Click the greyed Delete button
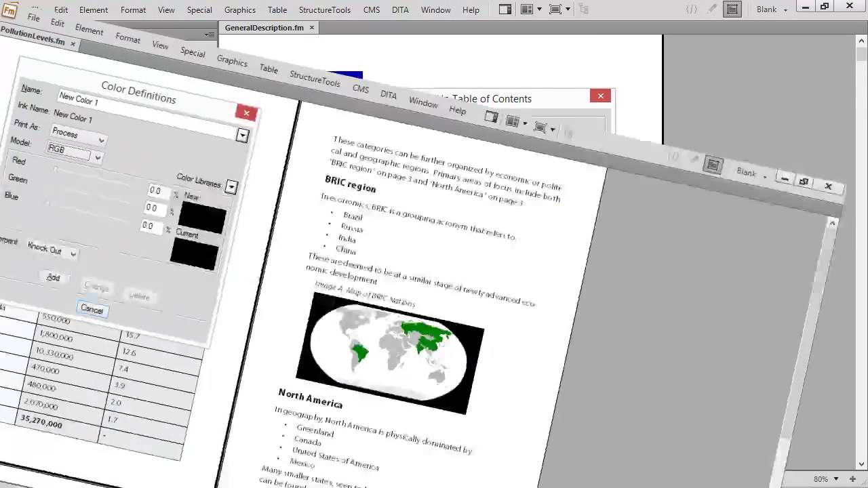This screenshot has width=868, height=488. [x=139, y=296]
